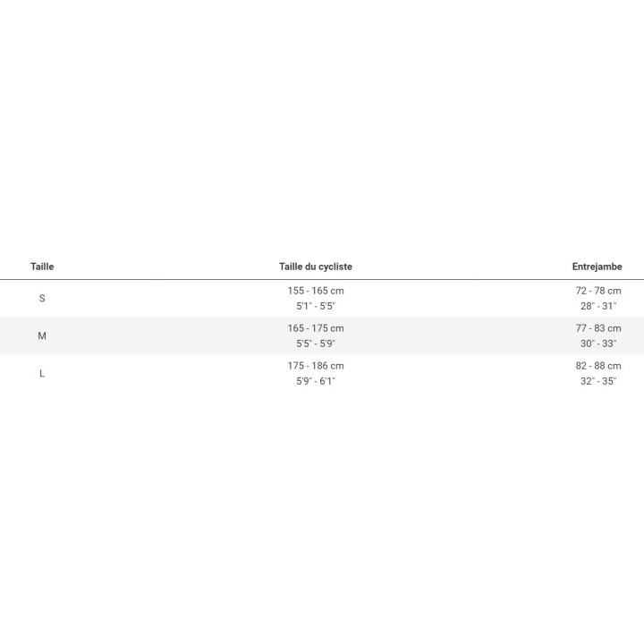The height and width of the screenshot is (644, 644).
Task: Click the header divider line under Taille
Action: pyautogui.click(x=42, y=280)
